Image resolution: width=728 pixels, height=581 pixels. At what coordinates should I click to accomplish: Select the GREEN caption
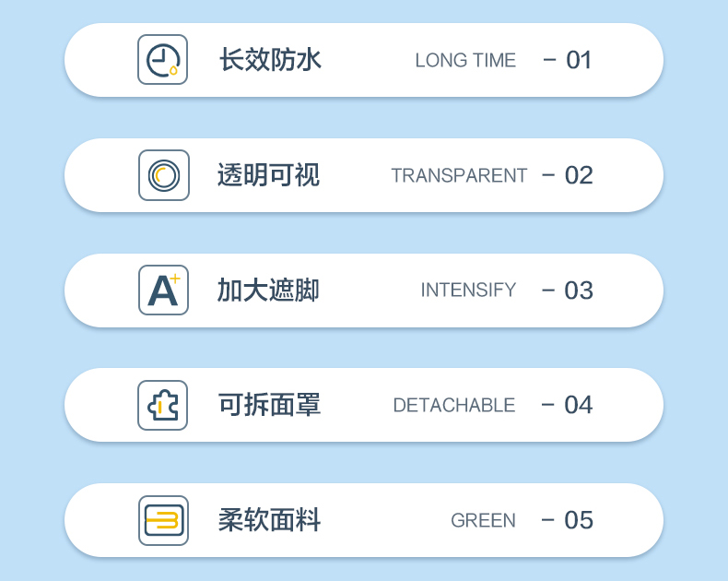pos(483,520)
